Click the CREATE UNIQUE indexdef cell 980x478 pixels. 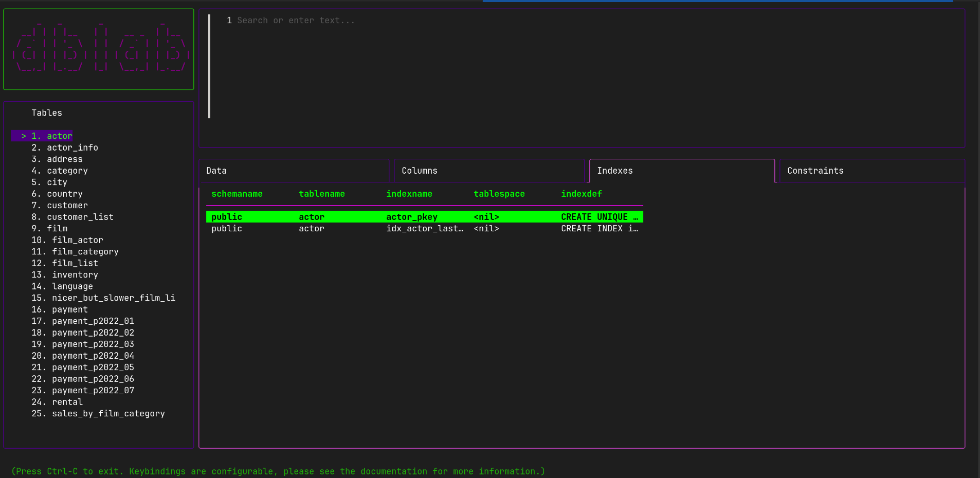[x=600, y=217]
